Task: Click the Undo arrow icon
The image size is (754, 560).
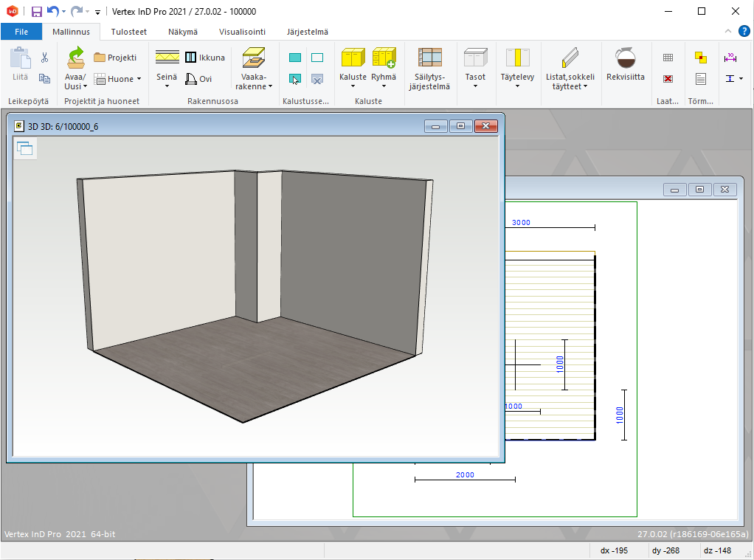Action: [52, 12]
